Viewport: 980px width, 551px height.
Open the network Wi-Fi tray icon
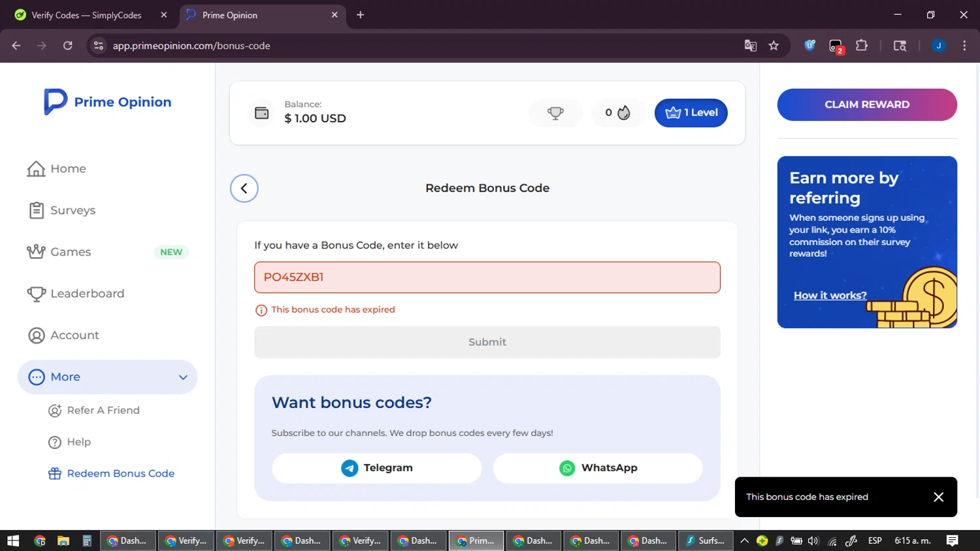[x=832, y=541]
